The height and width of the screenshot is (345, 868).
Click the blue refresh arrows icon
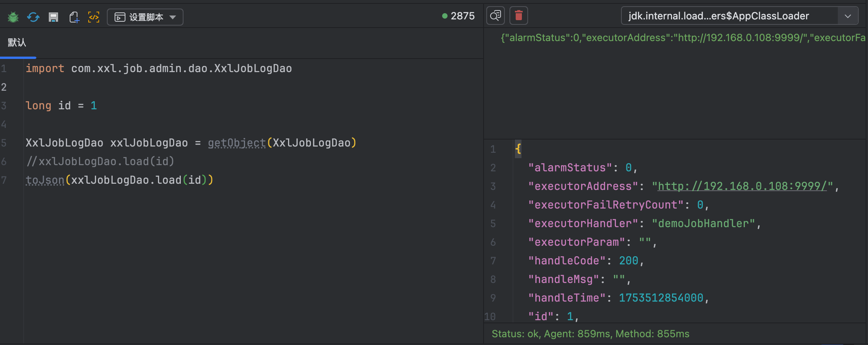33,17
